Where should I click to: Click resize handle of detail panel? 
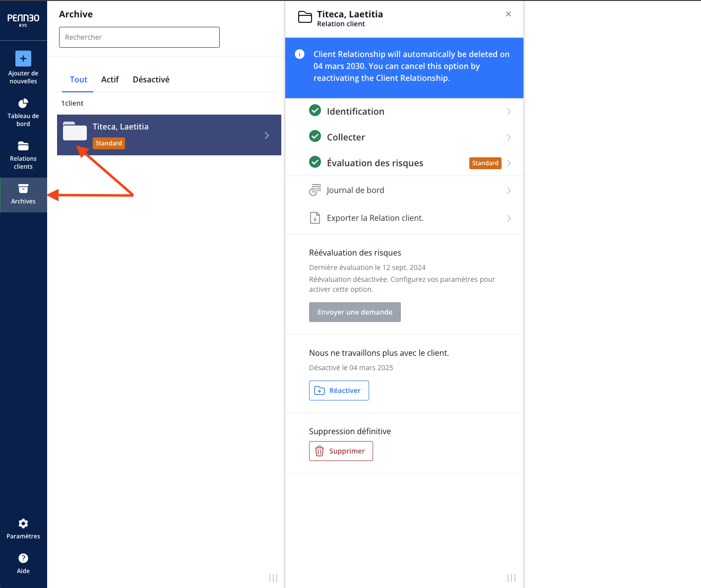coord(511,578)
